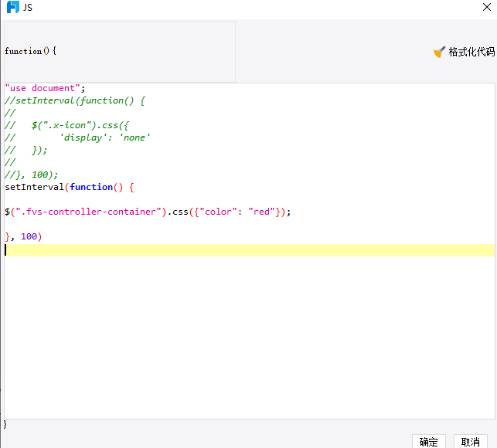
Task: Click the JS title text
Action: tap(28, 8)
